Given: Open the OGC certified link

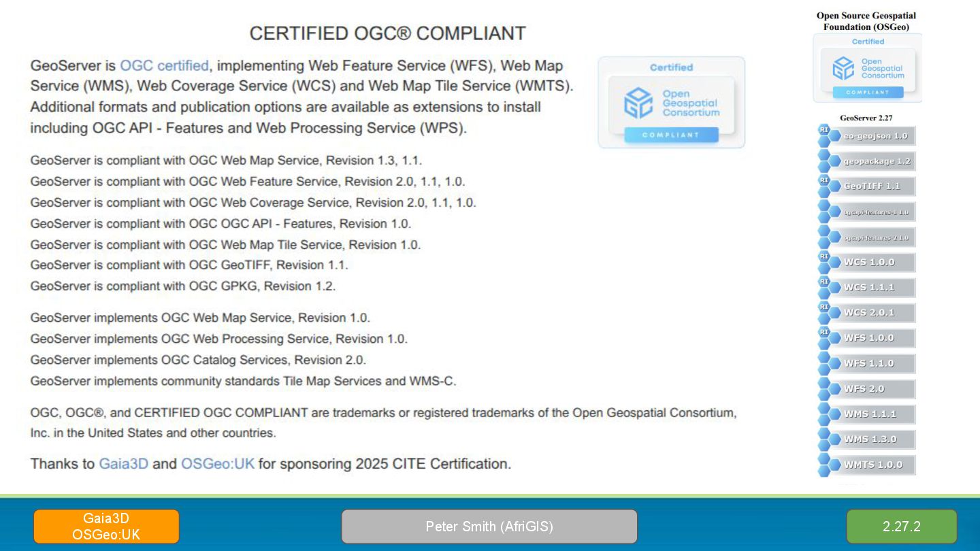Looking at the screenshot, I should point(164,66).
